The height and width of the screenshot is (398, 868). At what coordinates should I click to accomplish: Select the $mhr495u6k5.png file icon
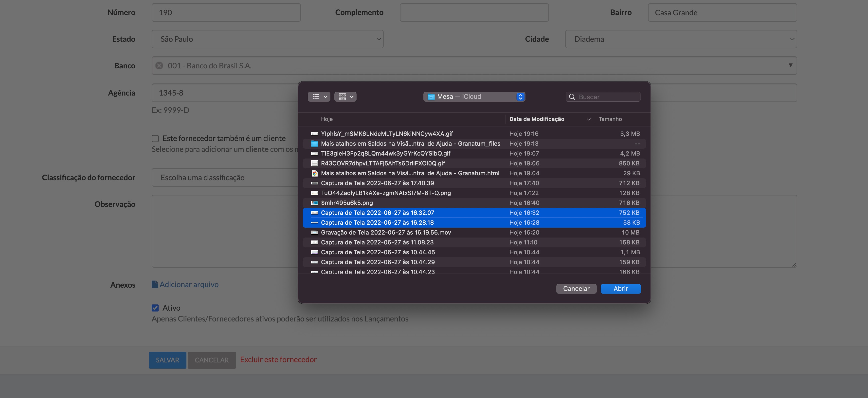click(x=314, y=203)
